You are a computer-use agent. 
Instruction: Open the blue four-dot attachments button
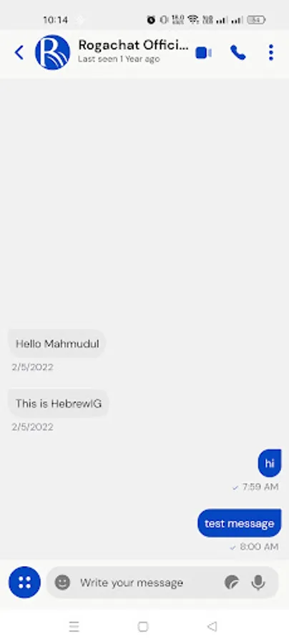24,582
